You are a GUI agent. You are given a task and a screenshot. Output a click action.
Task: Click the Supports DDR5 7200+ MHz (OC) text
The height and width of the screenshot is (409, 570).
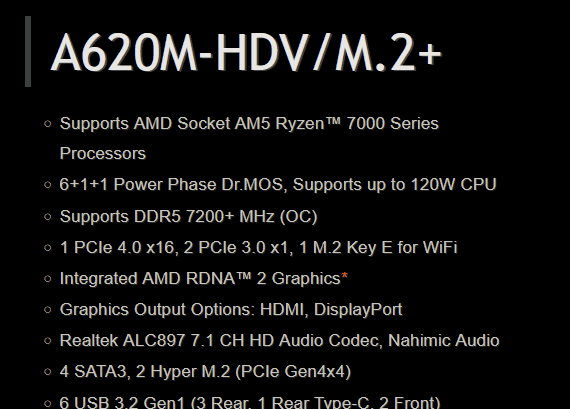tap(189, 217)
